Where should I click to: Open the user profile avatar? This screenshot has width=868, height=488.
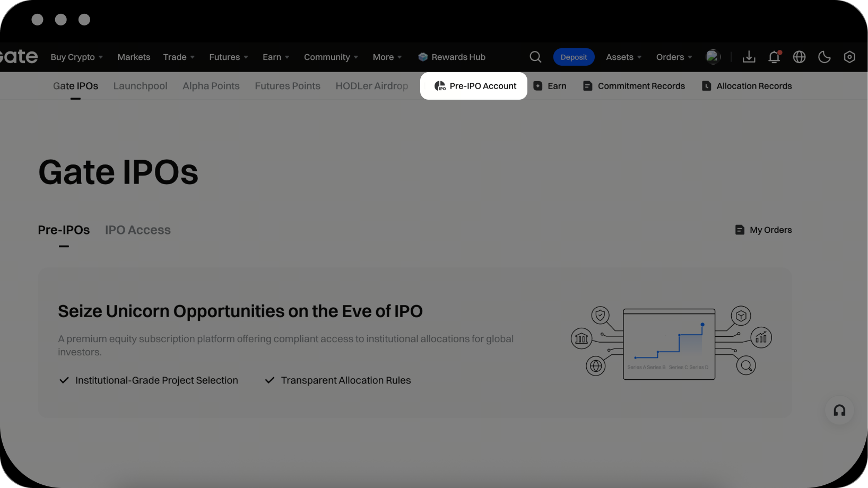(x=713, y=57)
